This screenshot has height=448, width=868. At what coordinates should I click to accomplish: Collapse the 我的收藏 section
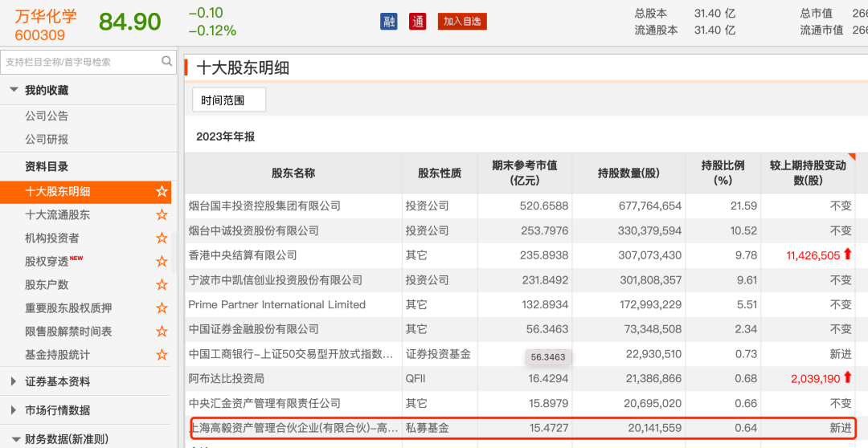tap(14, 90)
